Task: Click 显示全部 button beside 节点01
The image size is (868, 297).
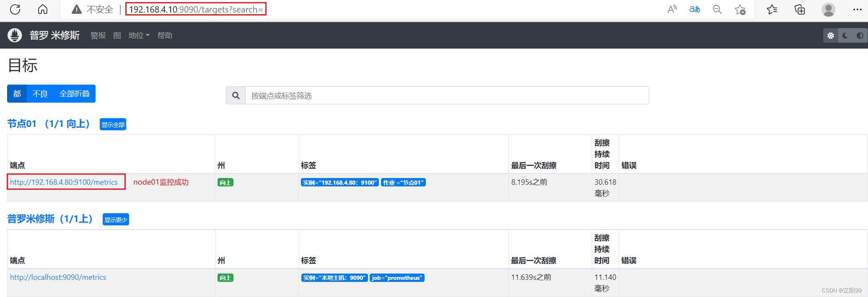Action: 113,124
